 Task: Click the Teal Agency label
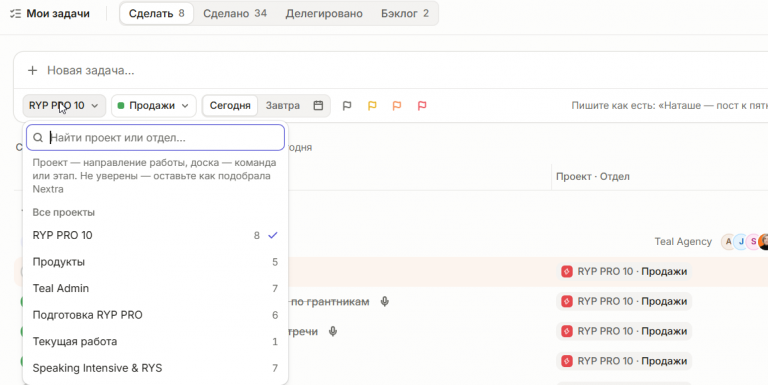[683, 241]
